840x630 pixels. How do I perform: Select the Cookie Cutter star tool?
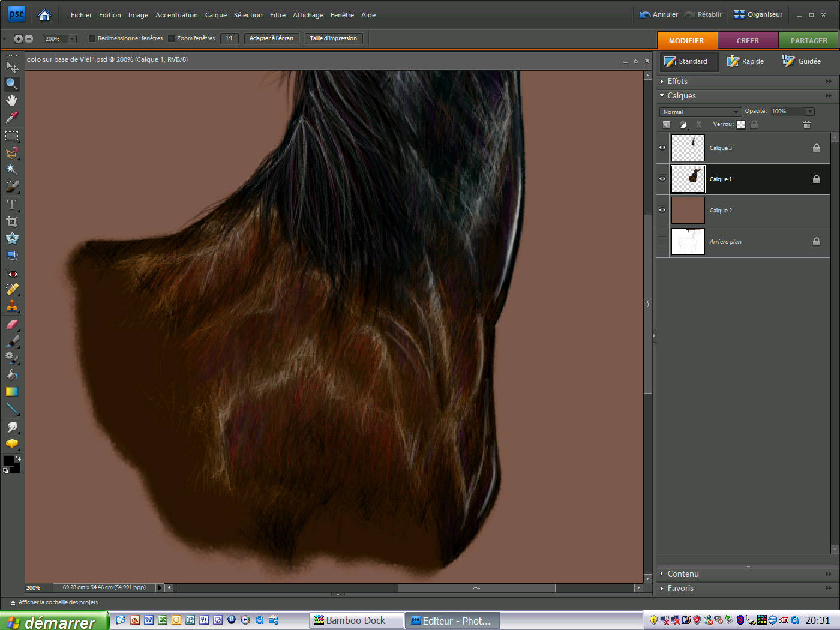coord(11,238)
